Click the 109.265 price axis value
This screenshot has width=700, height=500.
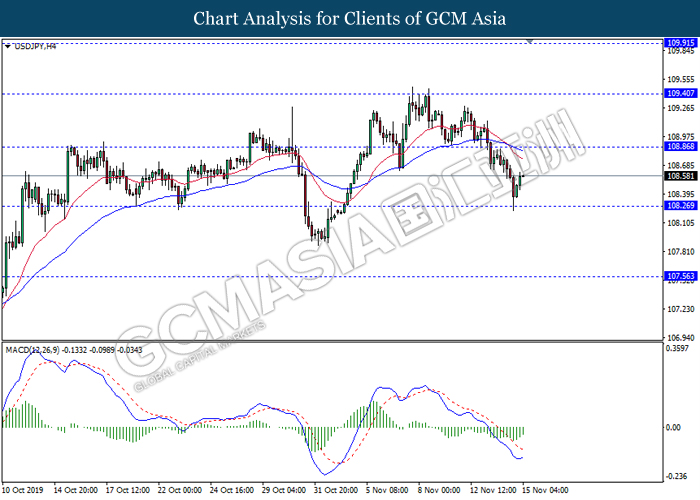[680, 108]
